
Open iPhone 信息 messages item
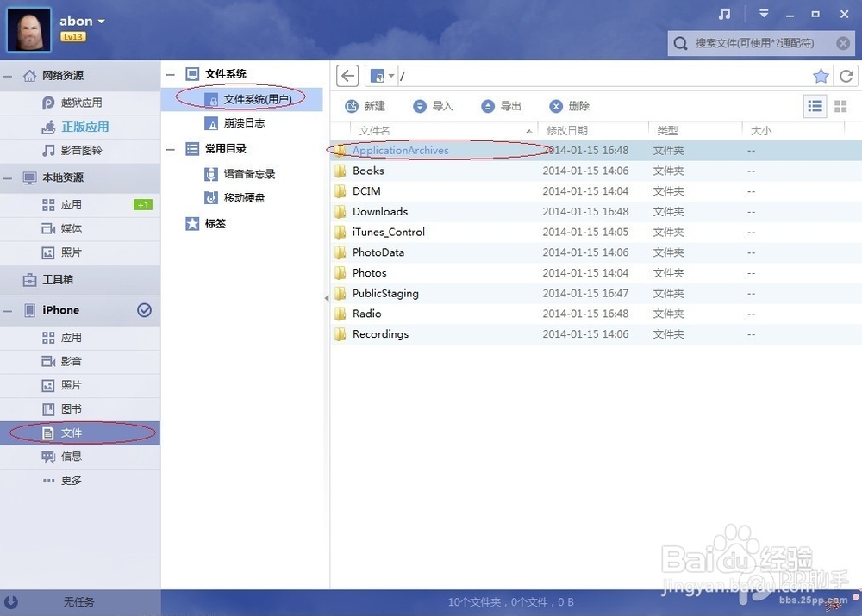[80, 457]
